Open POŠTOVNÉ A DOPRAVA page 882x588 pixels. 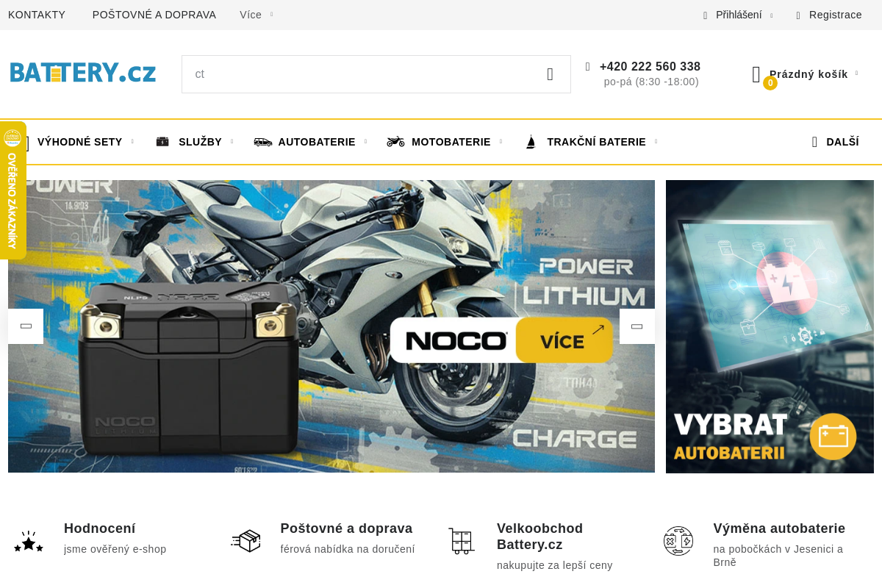coord(154,15)
